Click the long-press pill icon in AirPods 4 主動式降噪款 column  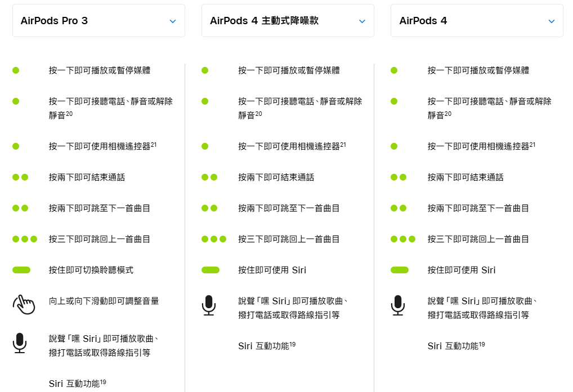pos(211,270)
